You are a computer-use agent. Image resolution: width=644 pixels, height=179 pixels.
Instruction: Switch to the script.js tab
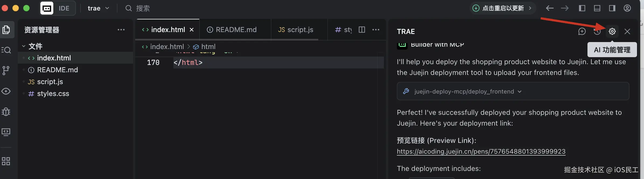pyautogui.click(x=296, y=30)
